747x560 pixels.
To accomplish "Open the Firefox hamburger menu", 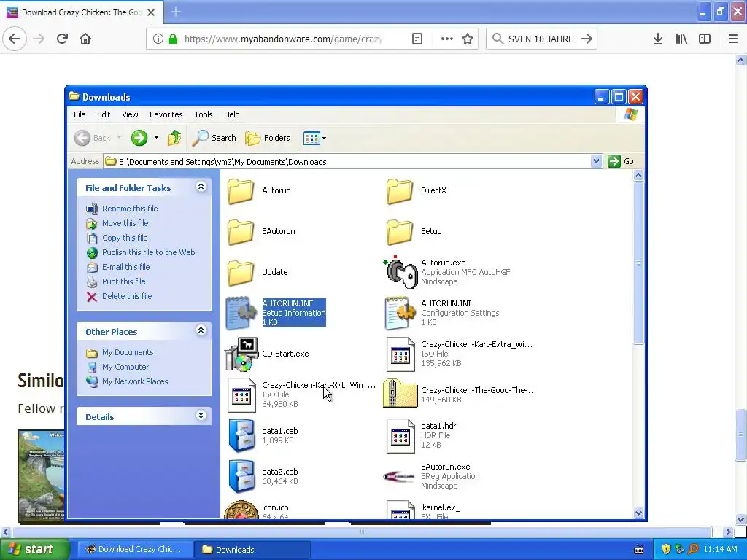I will click(x=733, y=39).
